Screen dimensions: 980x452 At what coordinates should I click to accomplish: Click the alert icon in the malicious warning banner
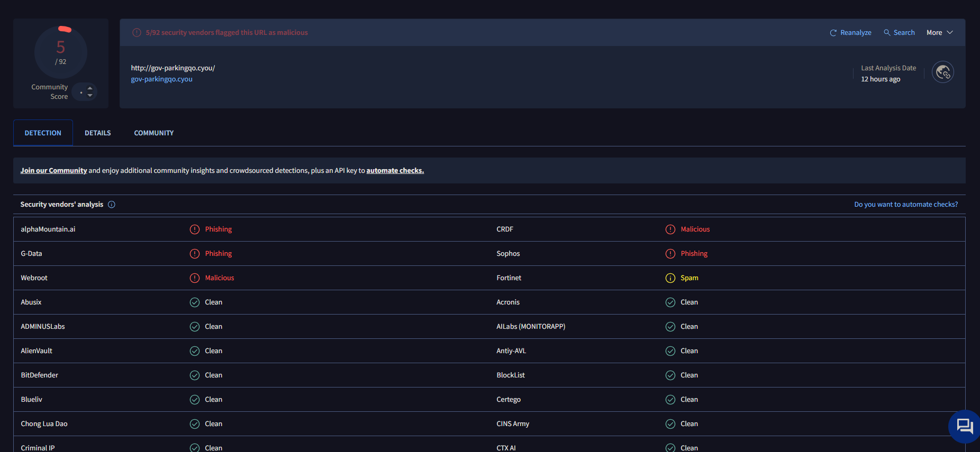click(137, 32)
